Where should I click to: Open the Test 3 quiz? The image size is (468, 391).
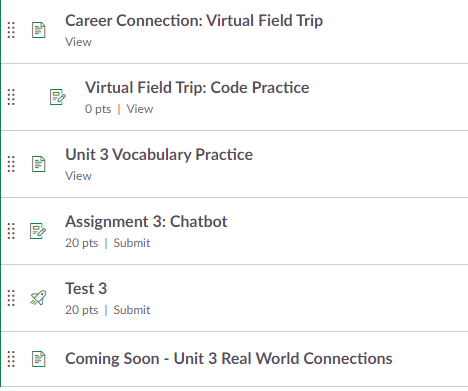pos(86,289)
